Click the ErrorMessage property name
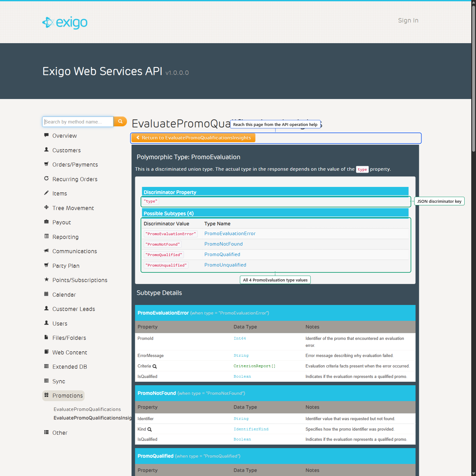This screenshot has height=476, width=476. 151,356
